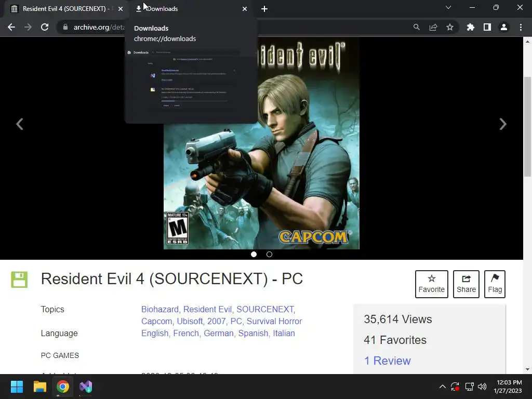Click the scrollbar down arrow
The height and width of the screenshot is (399, 532).
(527, 369)
